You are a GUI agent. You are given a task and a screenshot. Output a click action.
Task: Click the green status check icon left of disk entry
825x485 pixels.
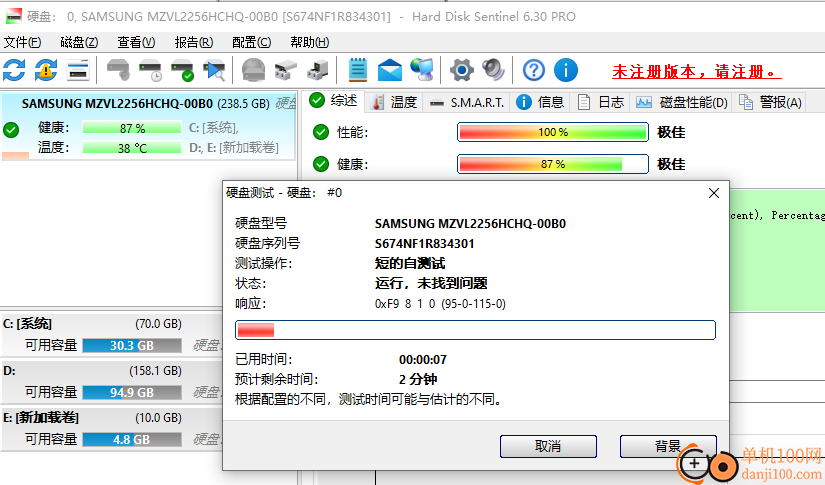click(x=11, y=129)
